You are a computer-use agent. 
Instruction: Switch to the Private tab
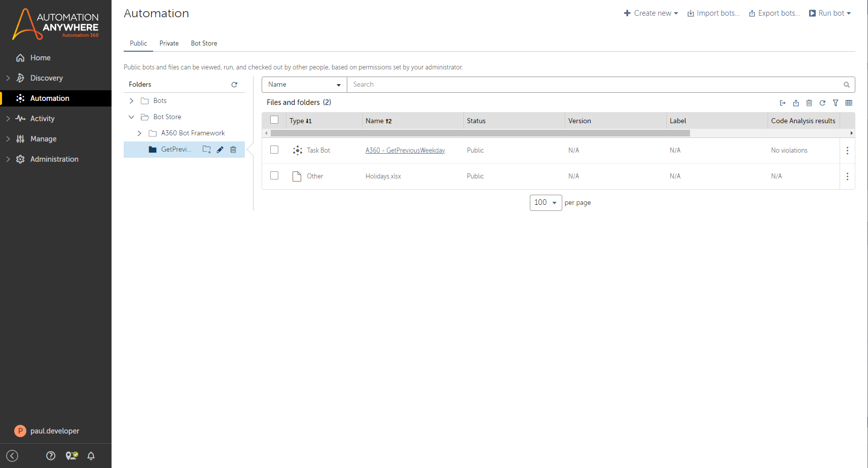click(x=169, y=44)
